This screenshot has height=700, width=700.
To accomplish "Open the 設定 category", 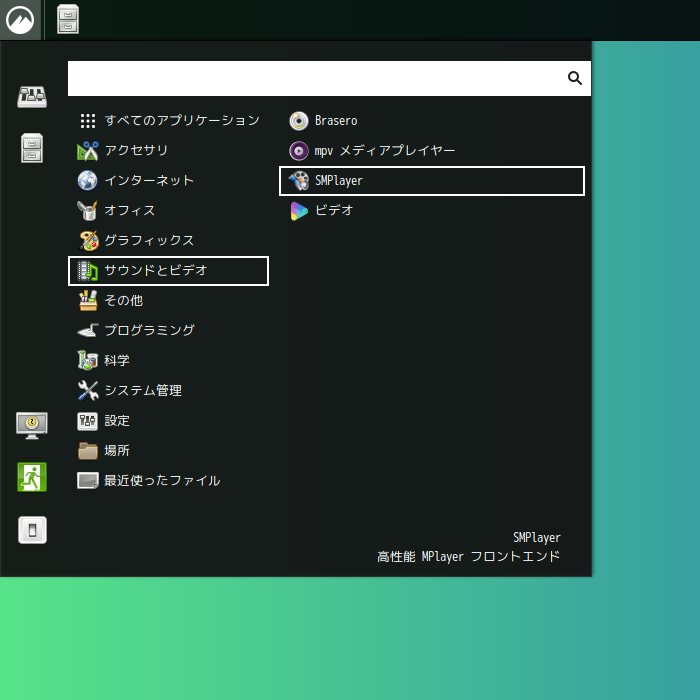I will click(x=168, y=421).
